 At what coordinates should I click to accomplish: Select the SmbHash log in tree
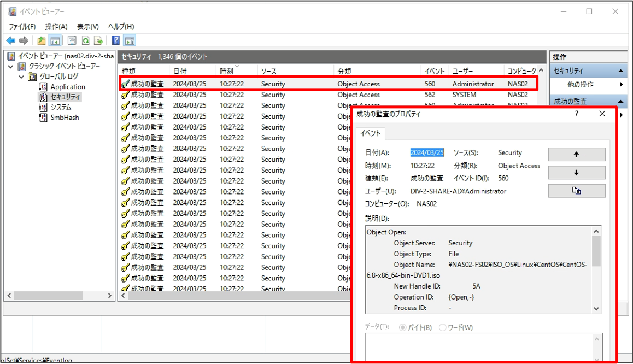point(65,118)
